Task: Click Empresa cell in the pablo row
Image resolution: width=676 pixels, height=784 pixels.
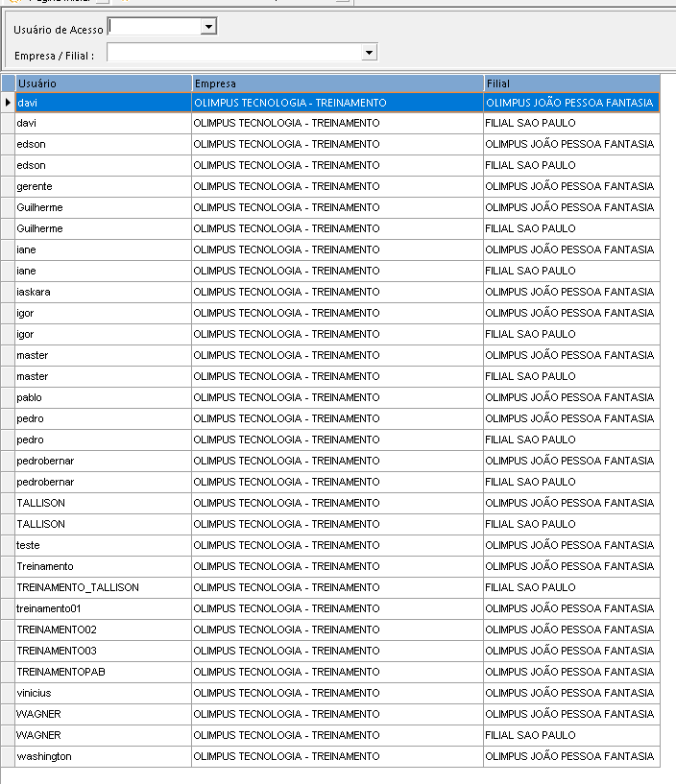Action: point(338,397)
